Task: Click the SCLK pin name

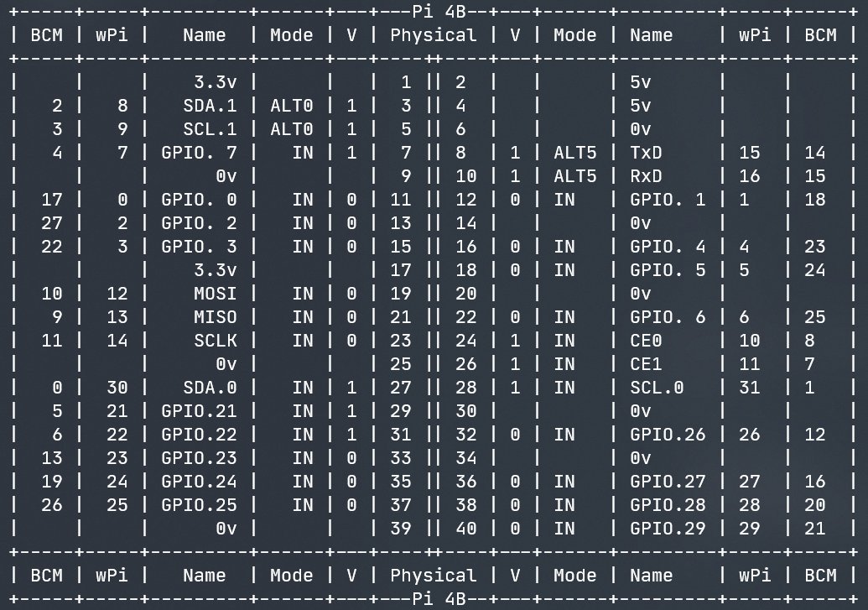Action: (216, 341)
